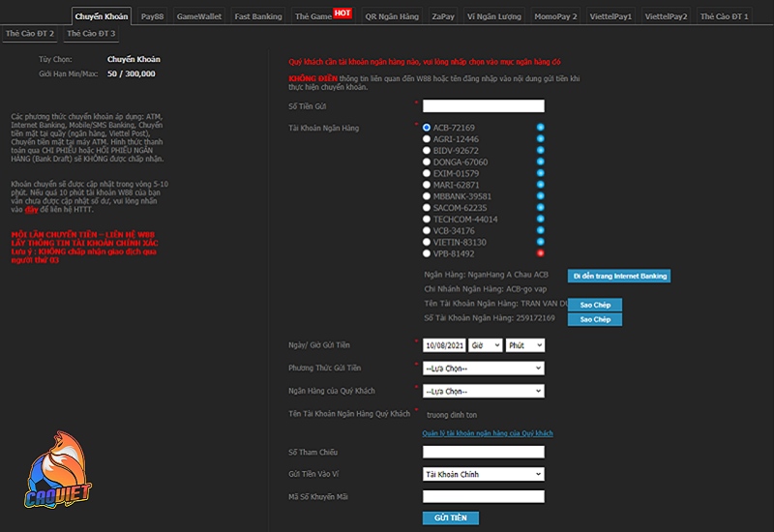Switch to the Pay88 tab
This screenshot has width=774, height=532.
click(x=152, y=16)
